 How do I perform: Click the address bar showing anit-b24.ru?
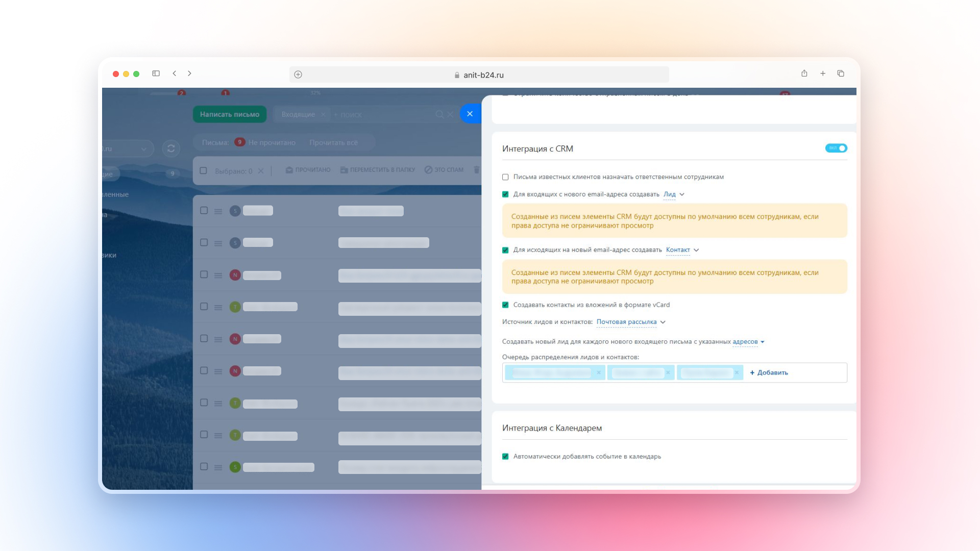[x=479, y=74]
